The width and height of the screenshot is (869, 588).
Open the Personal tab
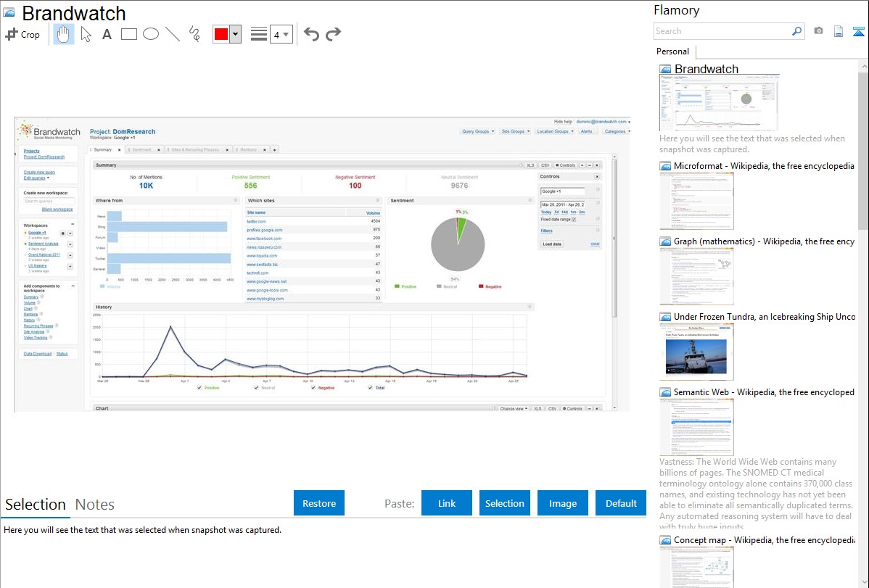point(673,51)
